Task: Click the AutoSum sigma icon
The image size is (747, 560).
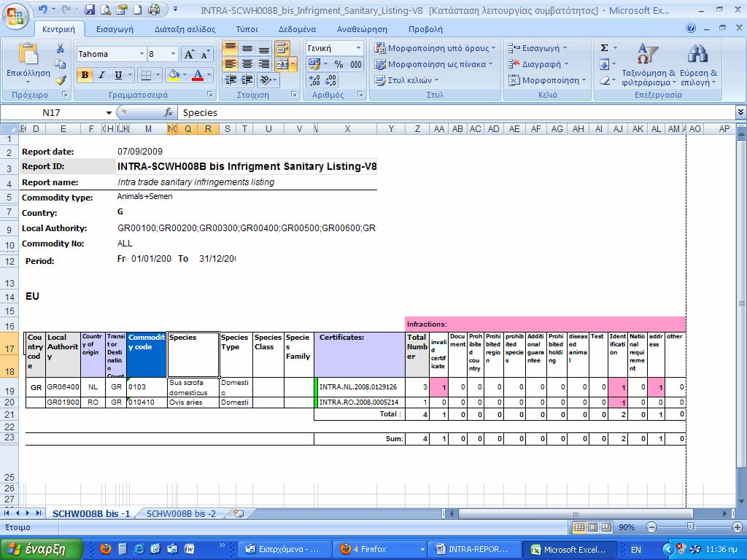Action: pyautogui.click(x=604, y=47)
